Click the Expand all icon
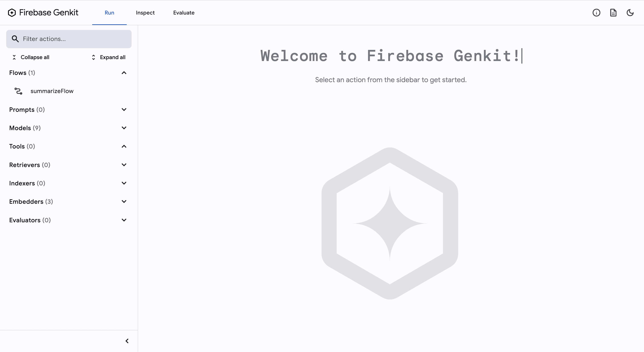The image size is (644, 352). tap(94, 57)
